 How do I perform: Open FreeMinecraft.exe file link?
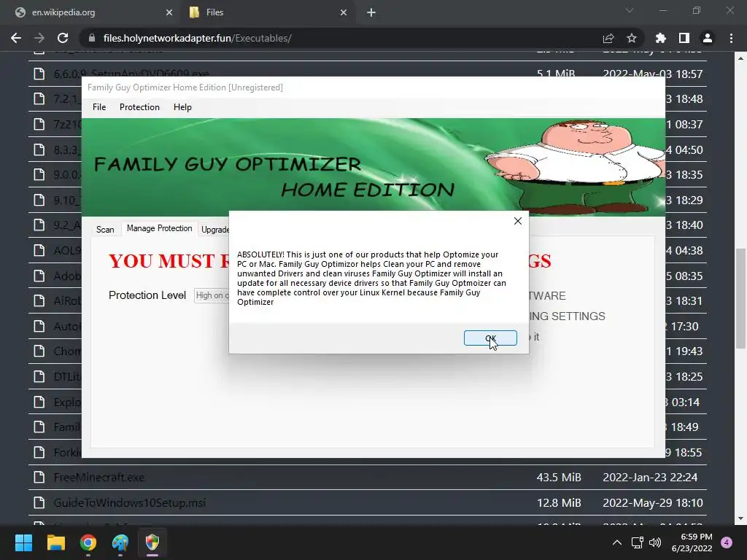99,477
